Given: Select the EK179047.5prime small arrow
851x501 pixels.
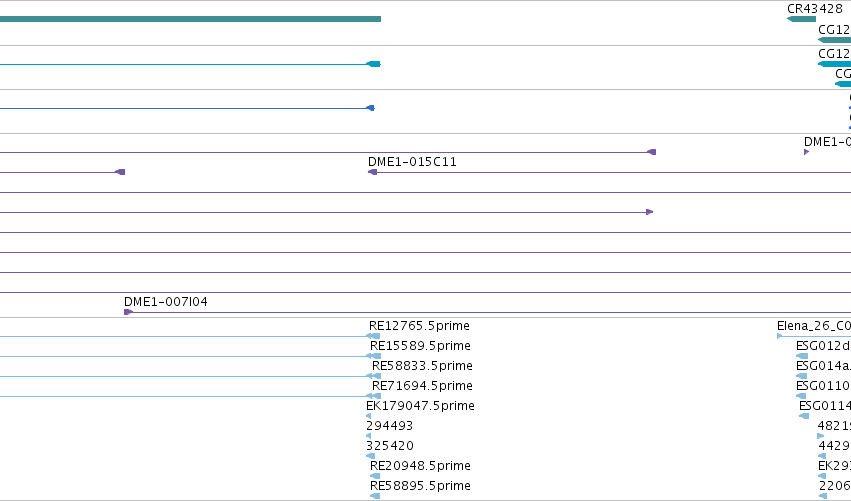Looking at the screenshot, I should (x=369, y=416).
